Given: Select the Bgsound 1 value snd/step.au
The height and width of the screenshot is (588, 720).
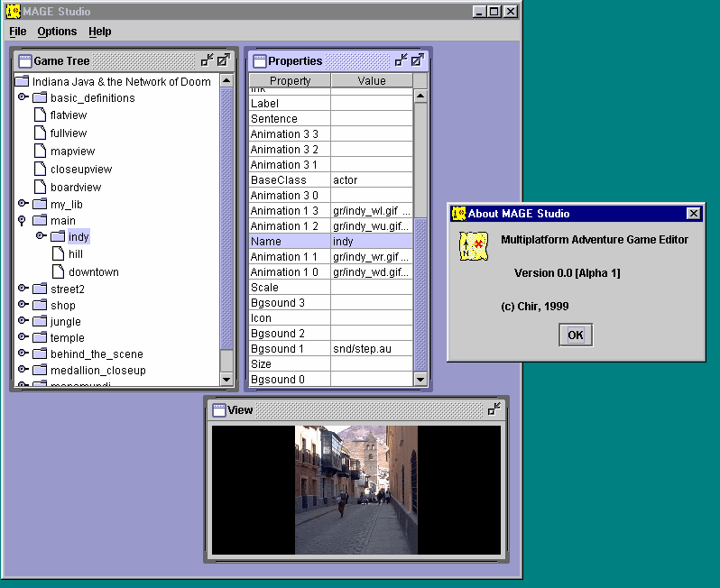Looking at the screenshot, I should tap(372, 349).
